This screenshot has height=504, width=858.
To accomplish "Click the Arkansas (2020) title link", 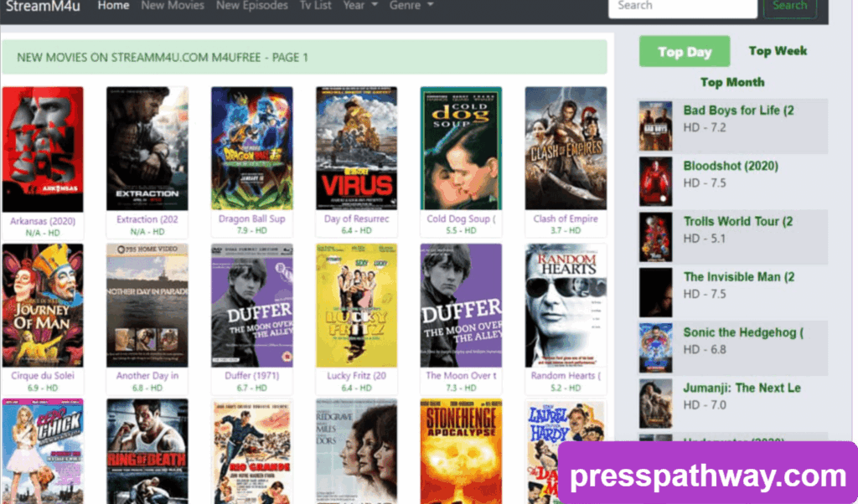I will 43,221.
